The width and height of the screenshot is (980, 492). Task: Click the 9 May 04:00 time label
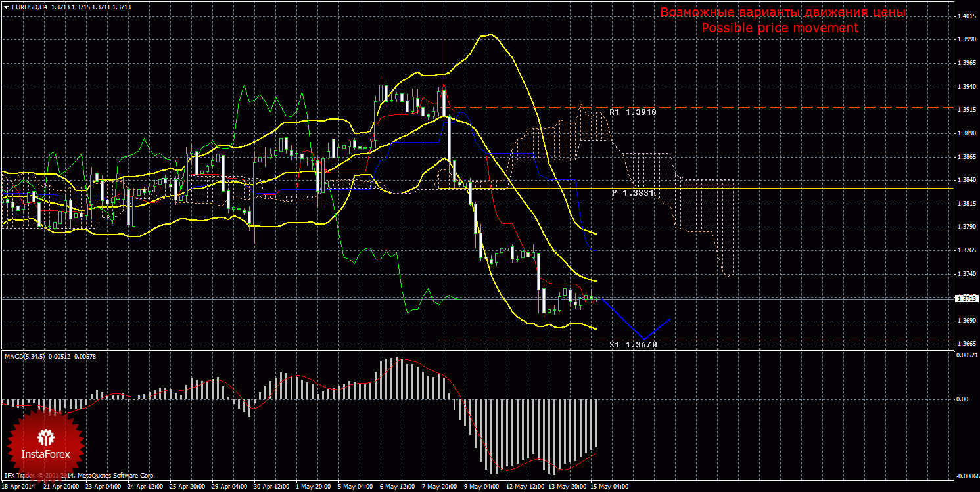click(482, 487)
